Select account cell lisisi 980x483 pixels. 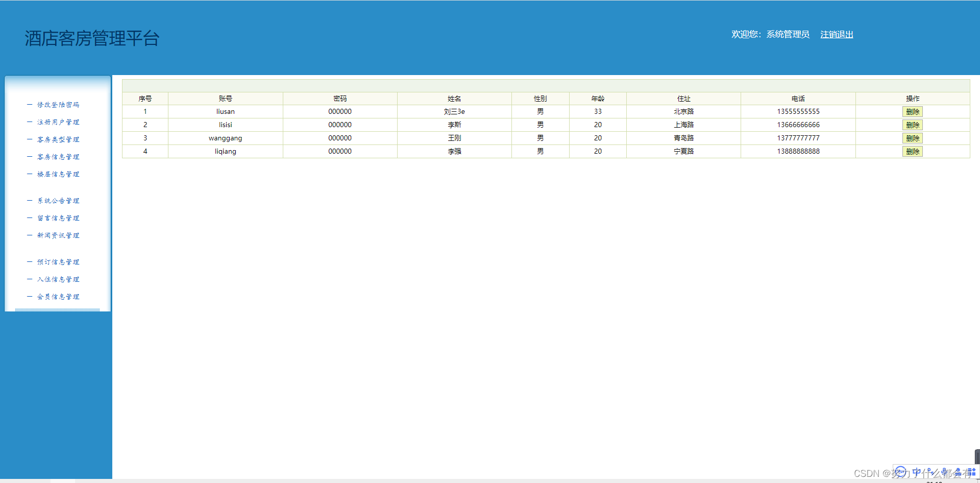(x=225, y=125)
